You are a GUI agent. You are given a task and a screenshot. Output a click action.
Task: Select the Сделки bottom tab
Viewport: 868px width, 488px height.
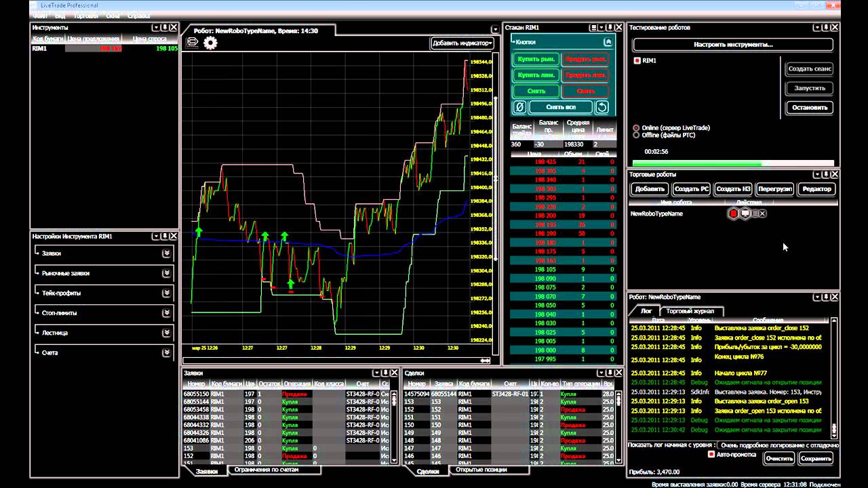pyautogui.click(x=427, y=471)
